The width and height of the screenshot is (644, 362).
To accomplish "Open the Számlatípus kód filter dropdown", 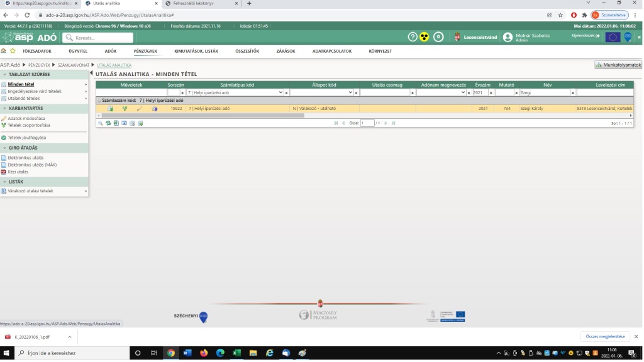I will (280, 92).
